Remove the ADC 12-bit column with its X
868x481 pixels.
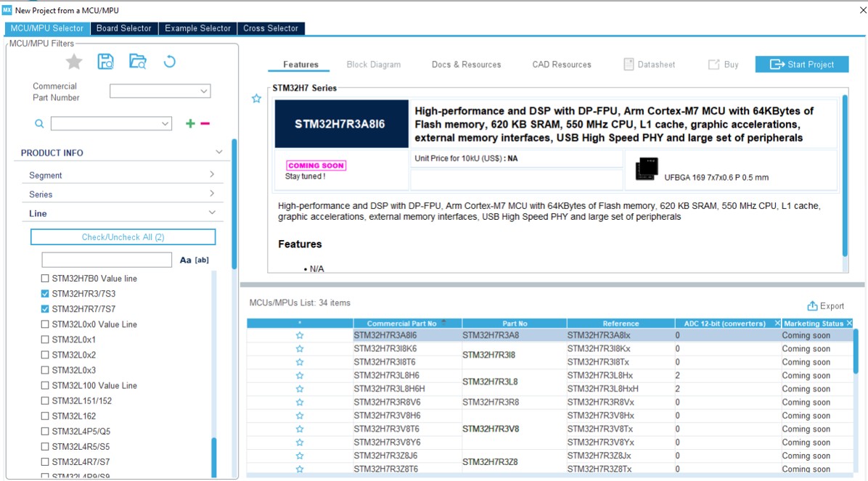click(x=777, y=324)
